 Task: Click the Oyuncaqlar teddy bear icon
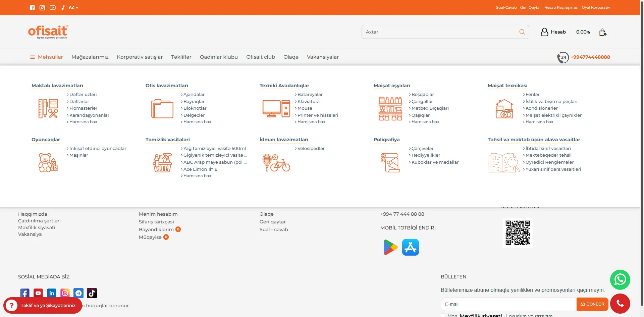[48, 163]
